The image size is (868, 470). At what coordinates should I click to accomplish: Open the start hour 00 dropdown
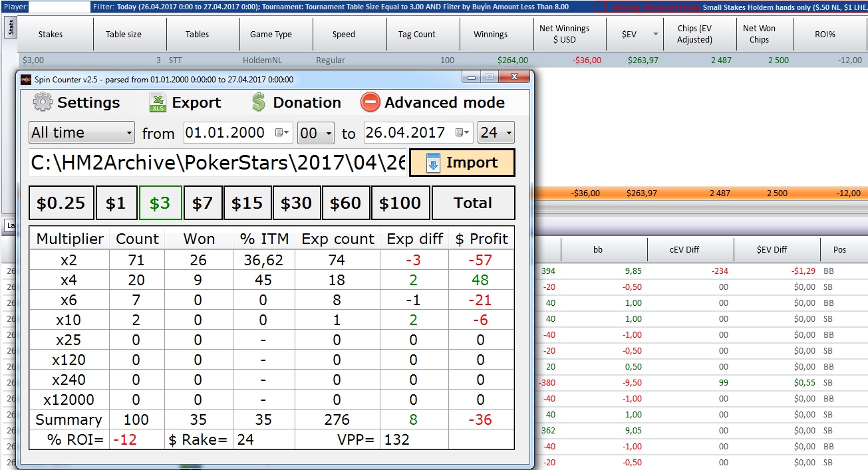(315, 133)
